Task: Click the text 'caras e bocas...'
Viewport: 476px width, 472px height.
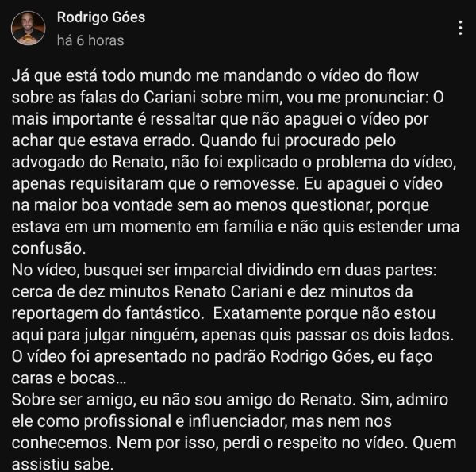Action: click(x=68, y=378)
